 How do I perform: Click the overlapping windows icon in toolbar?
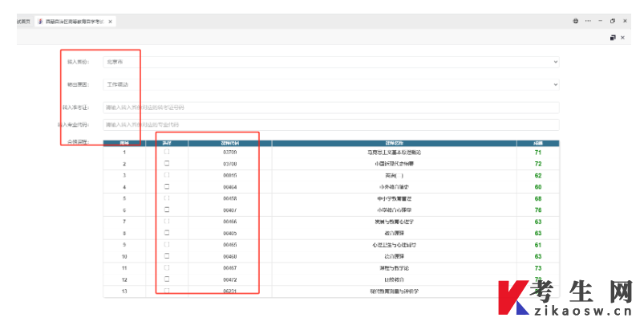pyautogui.click(x=613, y=37)
